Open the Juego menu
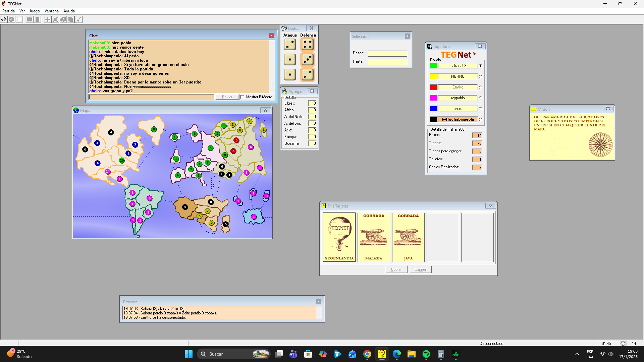Viewport: 644px width, 362px height. tap(34, 11)
